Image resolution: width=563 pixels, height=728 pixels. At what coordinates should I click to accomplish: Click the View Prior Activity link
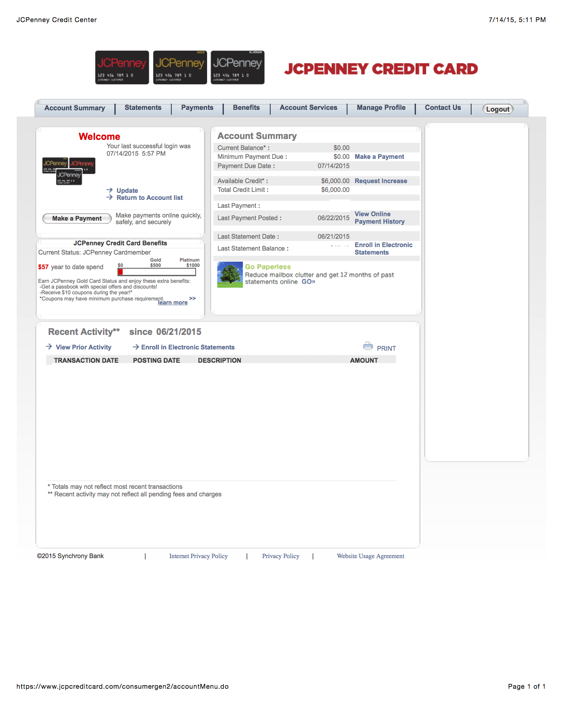(x=83, y=347)
